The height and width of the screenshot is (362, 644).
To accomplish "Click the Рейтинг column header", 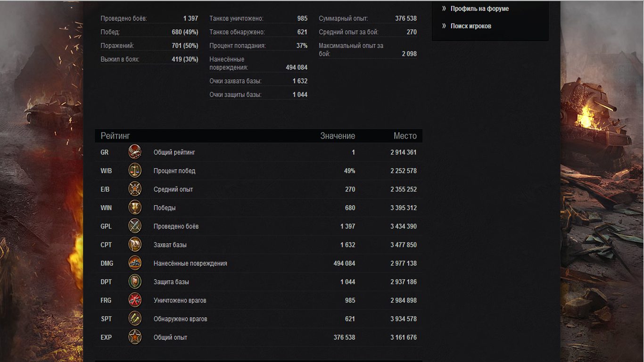I will [115, 136].
